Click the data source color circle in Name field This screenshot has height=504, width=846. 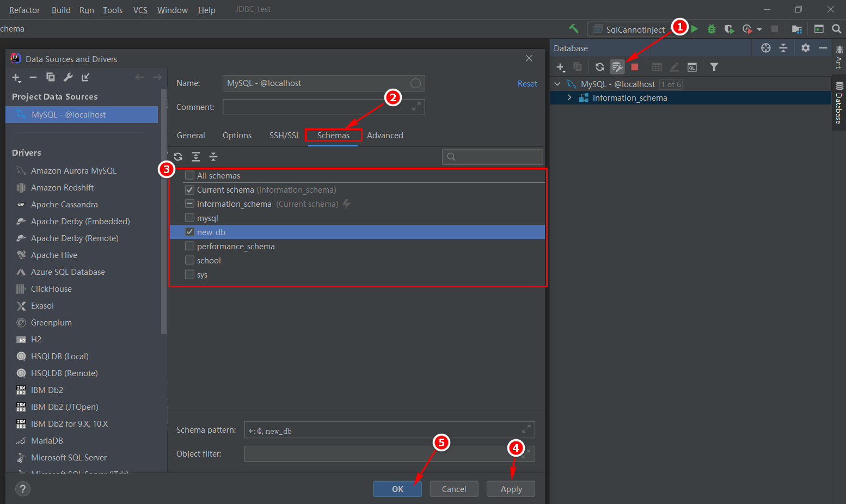click(x=415, y=83)
